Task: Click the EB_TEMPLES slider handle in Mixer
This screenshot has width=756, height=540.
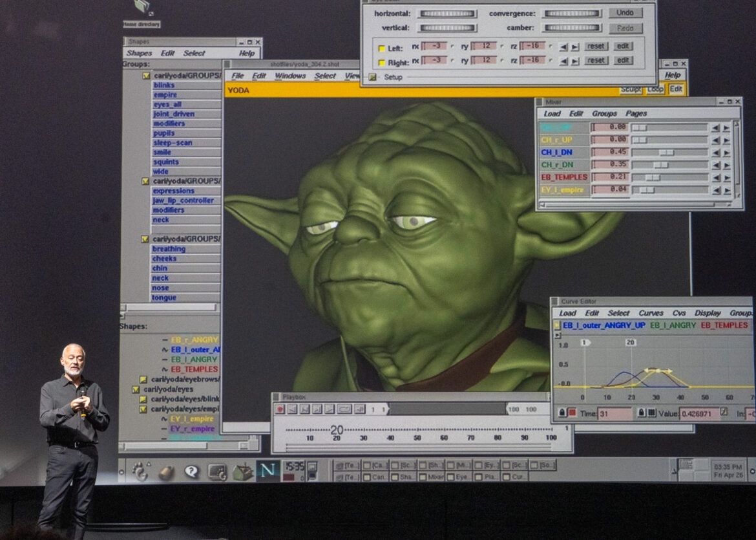Action: (653, 178)
